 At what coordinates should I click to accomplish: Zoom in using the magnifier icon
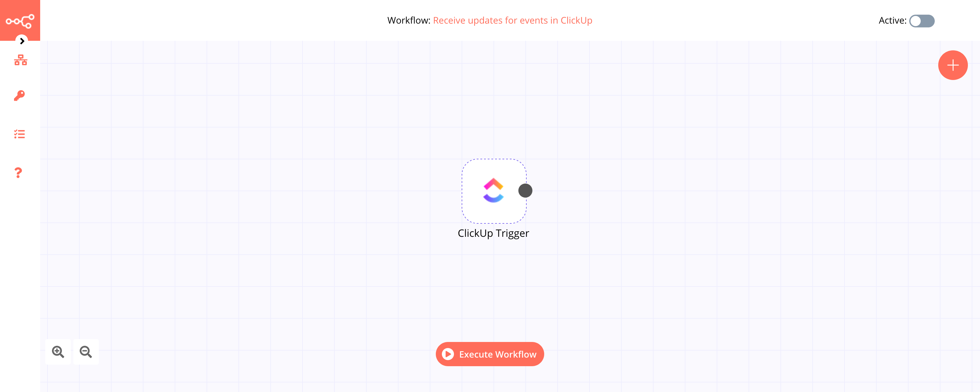58,351
